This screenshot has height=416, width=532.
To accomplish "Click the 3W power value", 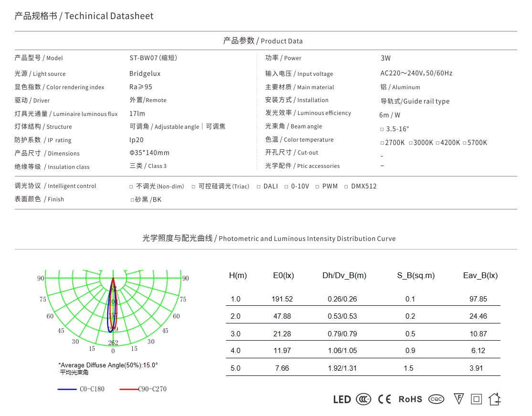I will [385, 58].
